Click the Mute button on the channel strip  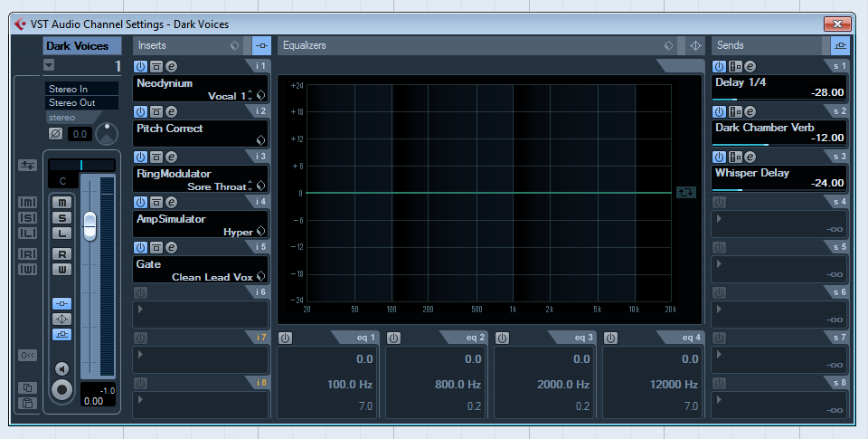pyautogui.click(x=62, y=202)
